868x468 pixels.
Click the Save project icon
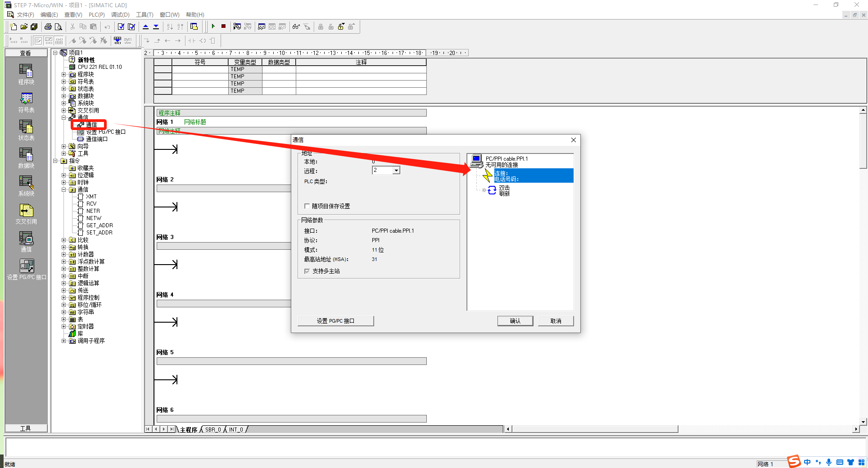pyautogui.click(x=34, y=27)
